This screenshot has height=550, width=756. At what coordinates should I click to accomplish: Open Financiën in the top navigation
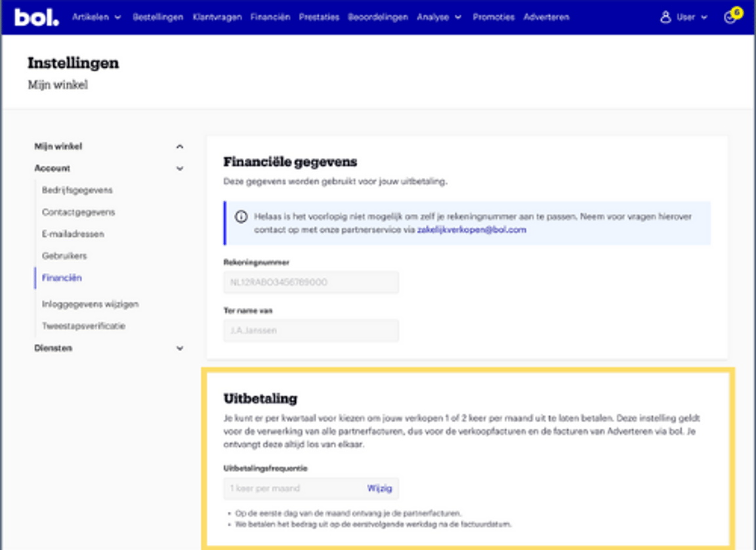pos(270,17)
